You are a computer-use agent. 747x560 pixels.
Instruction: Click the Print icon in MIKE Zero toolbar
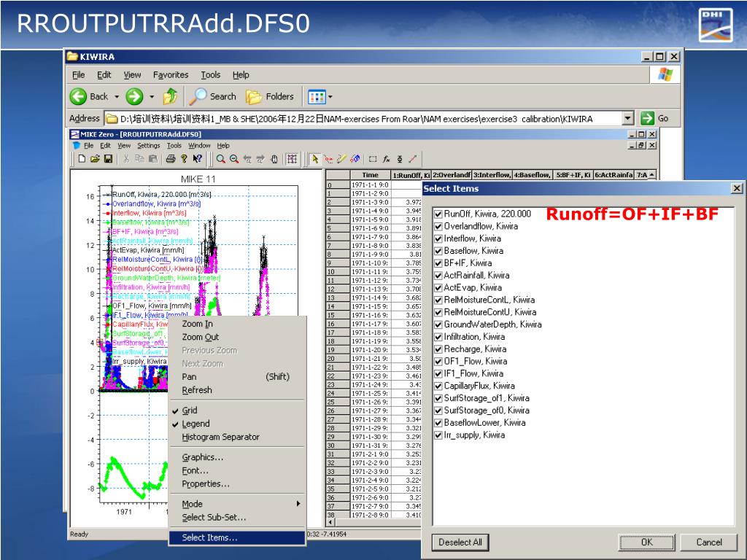171,159
